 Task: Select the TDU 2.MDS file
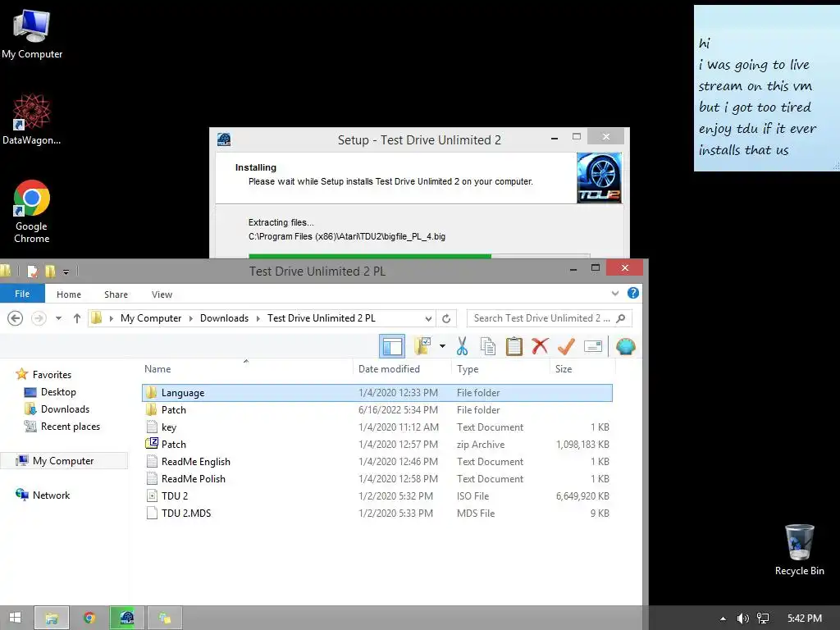click(x=377, y=513)
